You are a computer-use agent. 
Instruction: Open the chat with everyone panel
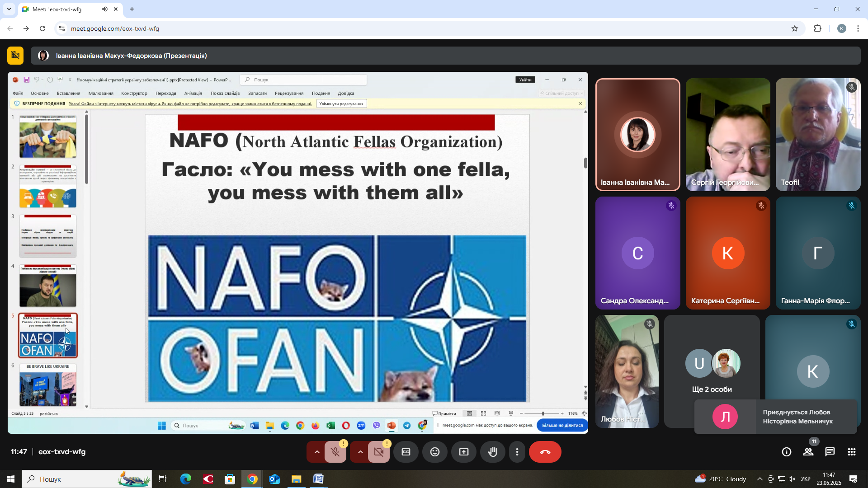[x=830, y=452]
